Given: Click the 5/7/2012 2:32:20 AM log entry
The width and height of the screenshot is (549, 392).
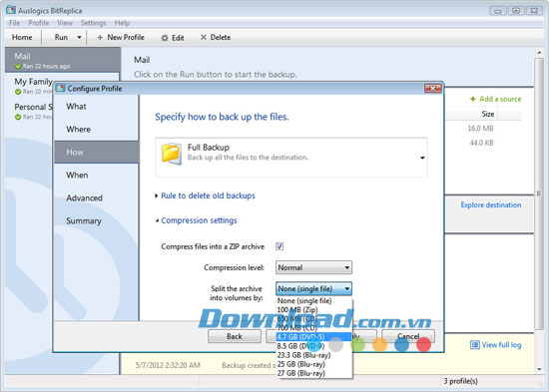Looking at the screenshot, I should coord(168,365).
